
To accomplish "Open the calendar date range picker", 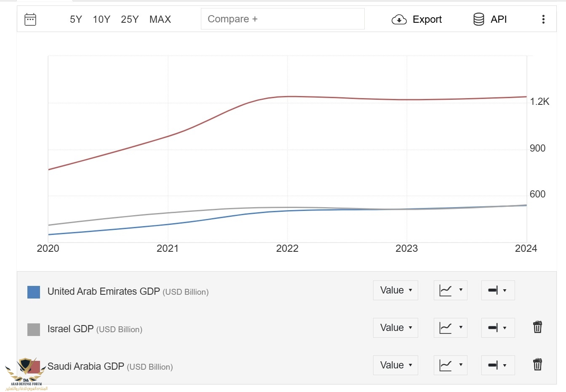I will tap(30, 19).
